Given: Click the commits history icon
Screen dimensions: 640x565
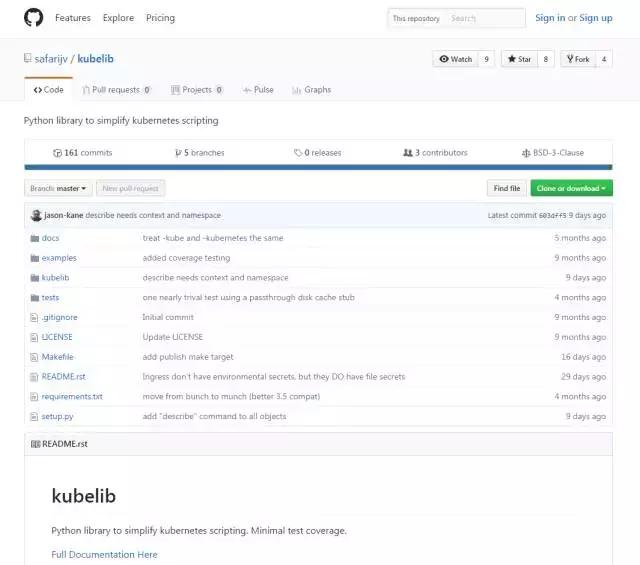Looking at the screenshot, I should [x=57, y=153].
